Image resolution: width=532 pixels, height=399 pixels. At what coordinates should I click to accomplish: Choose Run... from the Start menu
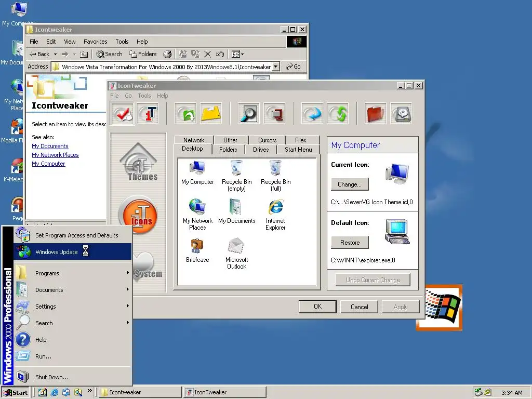click(73, 356)
